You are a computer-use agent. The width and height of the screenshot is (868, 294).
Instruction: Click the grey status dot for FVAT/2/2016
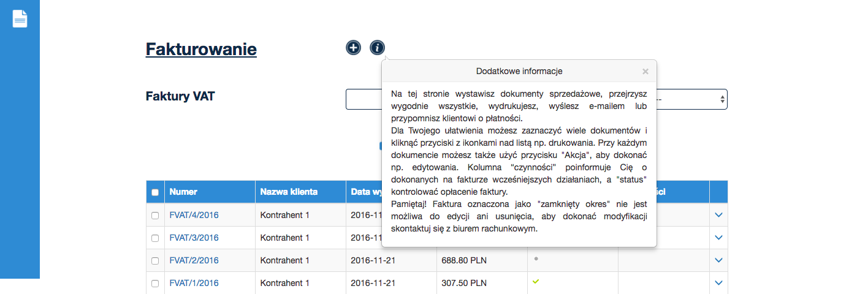pyautogui.click(x=536, y=259)
